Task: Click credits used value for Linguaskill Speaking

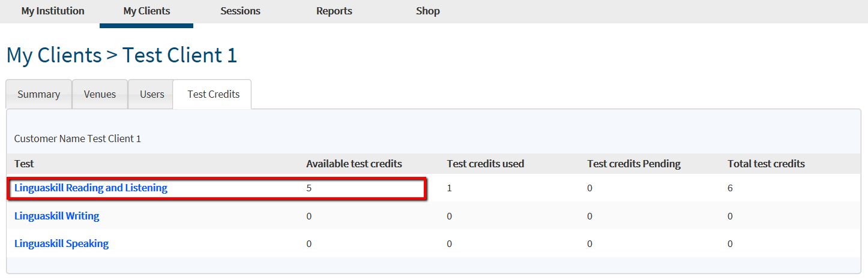Action: tap(450, 243)
